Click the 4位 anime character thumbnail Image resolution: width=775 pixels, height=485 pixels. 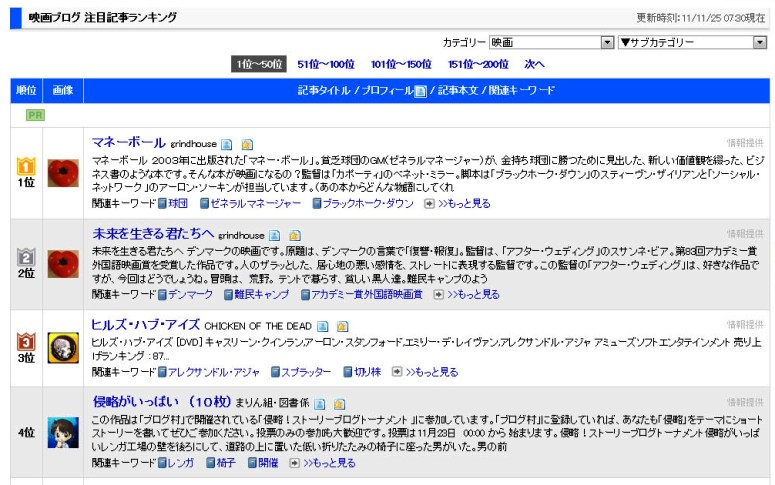coord(63,433)
